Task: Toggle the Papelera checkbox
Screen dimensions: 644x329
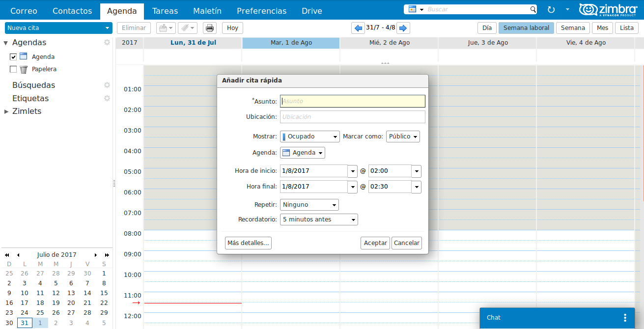Action: 13,69
